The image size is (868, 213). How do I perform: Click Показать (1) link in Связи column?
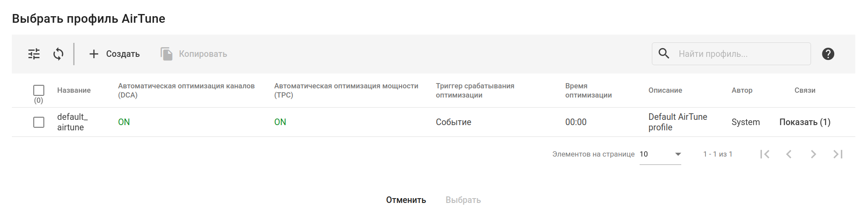point(804,122)
